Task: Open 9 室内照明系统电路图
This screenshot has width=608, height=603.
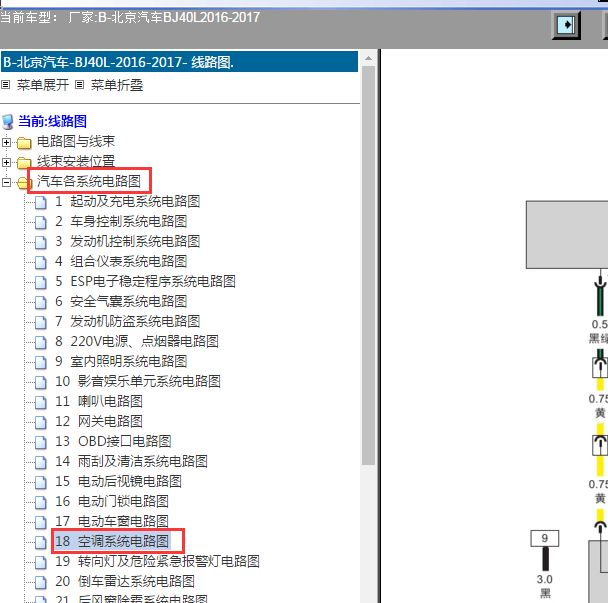Action: pyautogui.click(x=121, y=361)
